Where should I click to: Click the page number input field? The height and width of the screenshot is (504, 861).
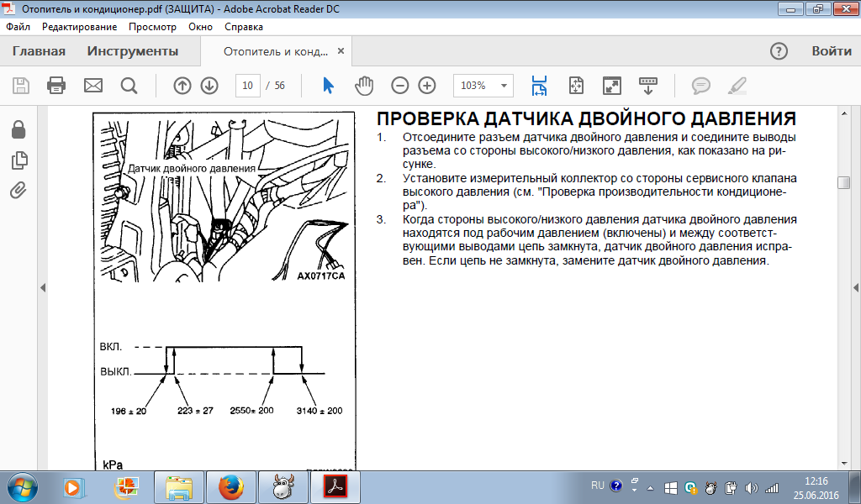pos(247,86)
